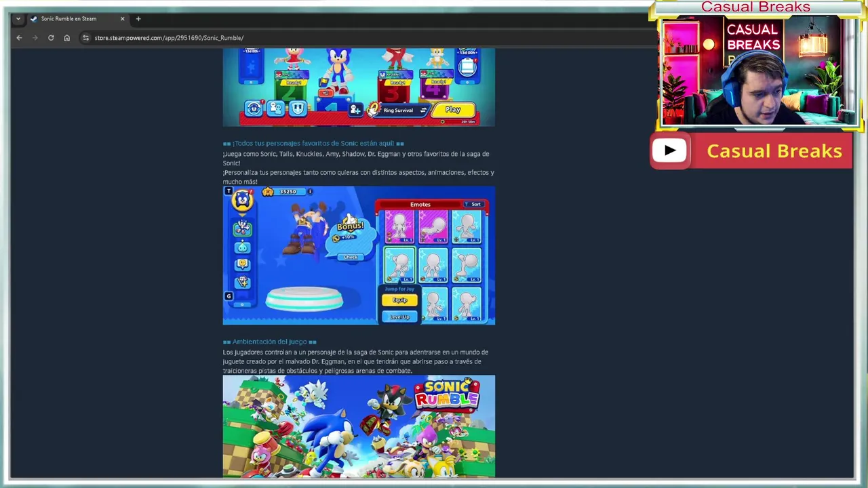Close the Sonic Rumble en Steam tab
Viewport: 868px width, 488px height.
[122, 19]
